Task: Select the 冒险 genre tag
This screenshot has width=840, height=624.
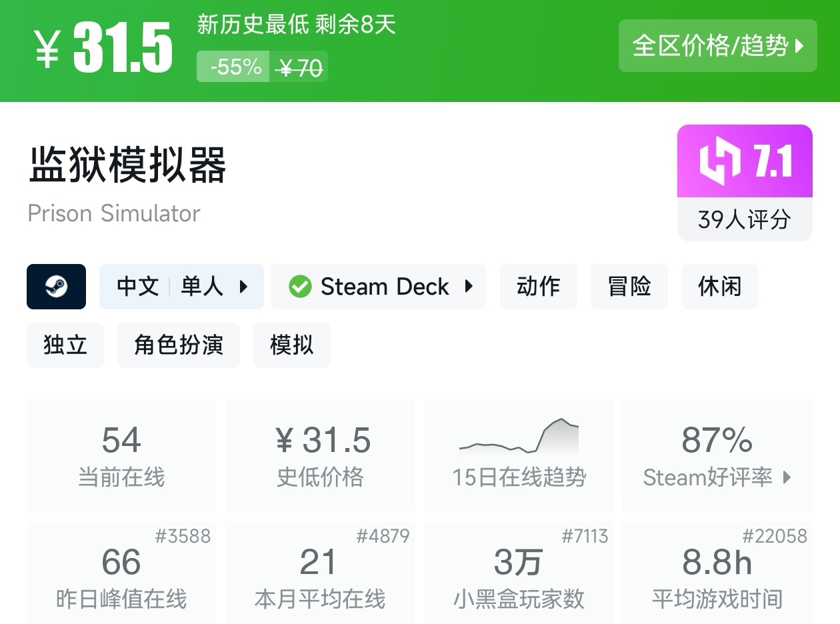Action: coord(629,287)
